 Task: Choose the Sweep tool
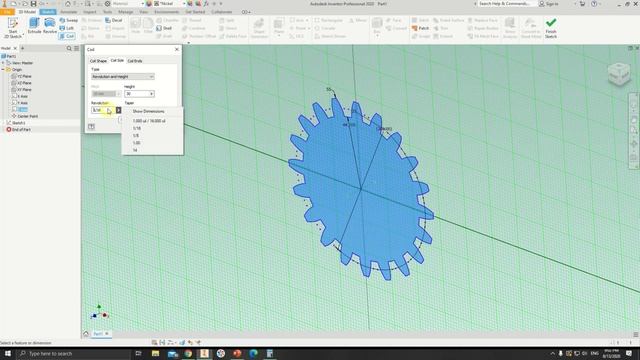pos(68,20)
